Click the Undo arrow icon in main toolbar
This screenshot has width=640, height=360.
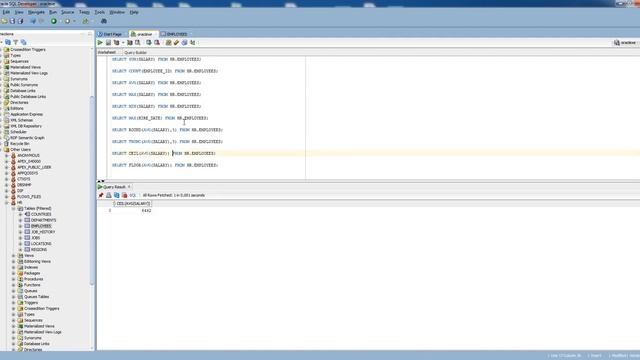tap(33, 21)
